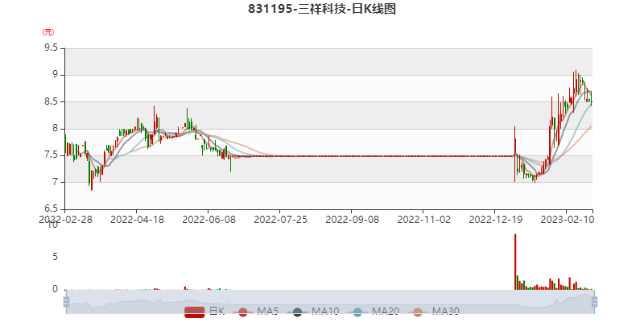
Task: Click the 7.5 price axis label
Action: click(52, 155)
